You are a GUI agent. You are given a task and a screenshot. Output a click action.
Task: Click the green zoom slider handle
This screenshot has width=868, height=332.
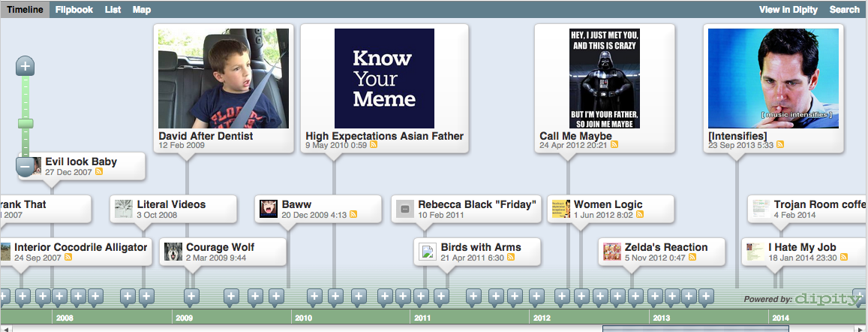click(26, 124)
